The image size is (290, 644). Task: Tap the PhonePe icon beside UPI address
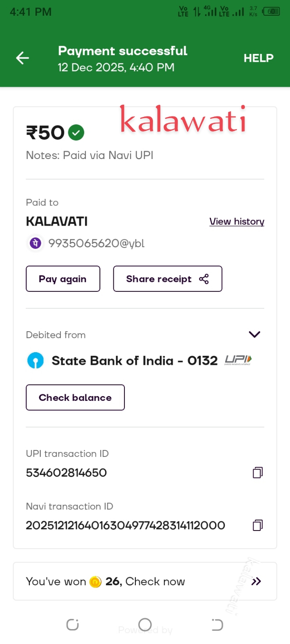tap(35, 243)
